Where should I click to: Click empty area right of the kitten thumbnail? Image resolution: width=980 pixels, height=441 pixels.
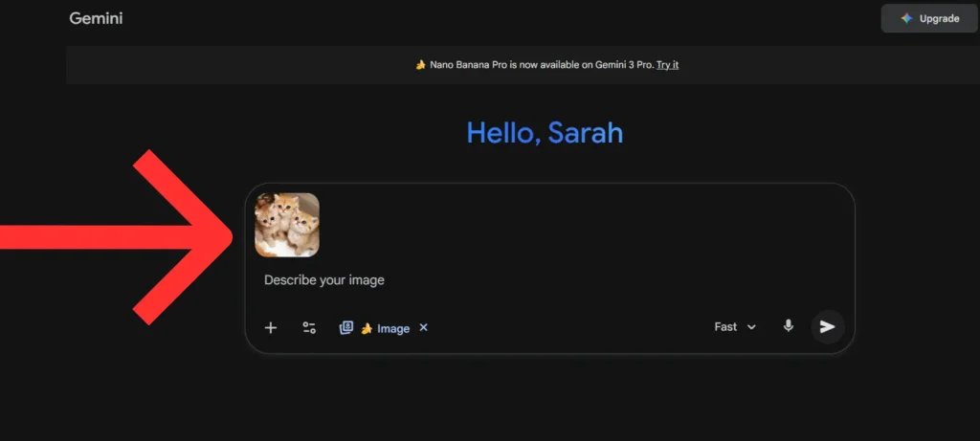(574, 225)
